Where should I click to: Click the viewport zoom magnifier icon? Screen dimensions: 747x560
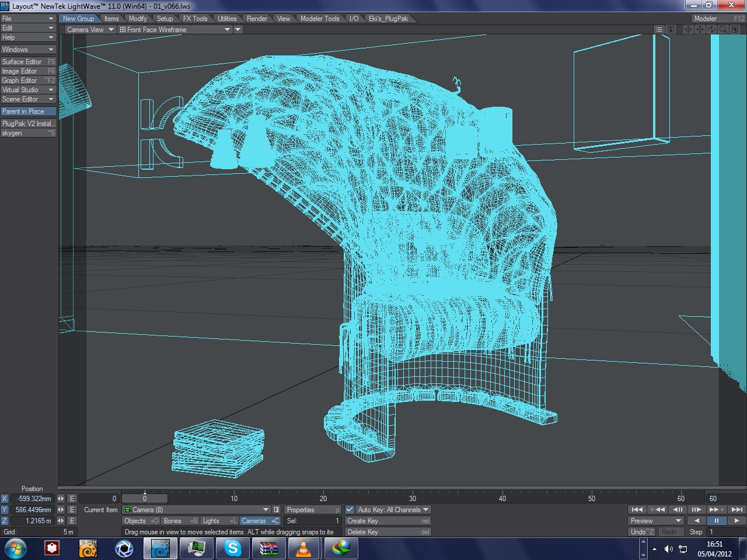tap(723, 30)
